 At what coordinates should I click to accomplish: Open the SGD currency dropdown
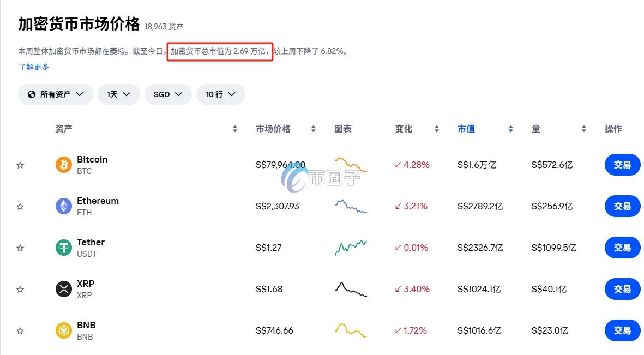point(168,94)
